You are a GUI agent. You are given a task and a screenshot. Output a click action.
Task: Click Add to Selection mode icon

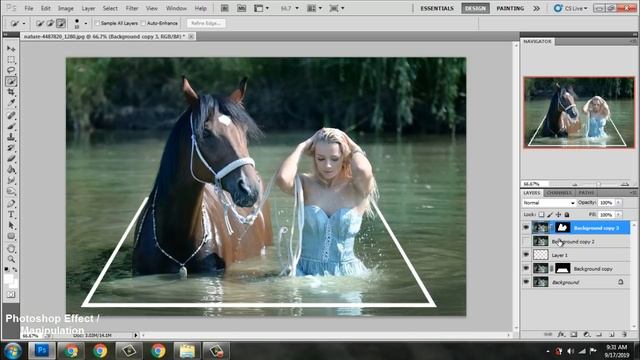coord(50,24)
